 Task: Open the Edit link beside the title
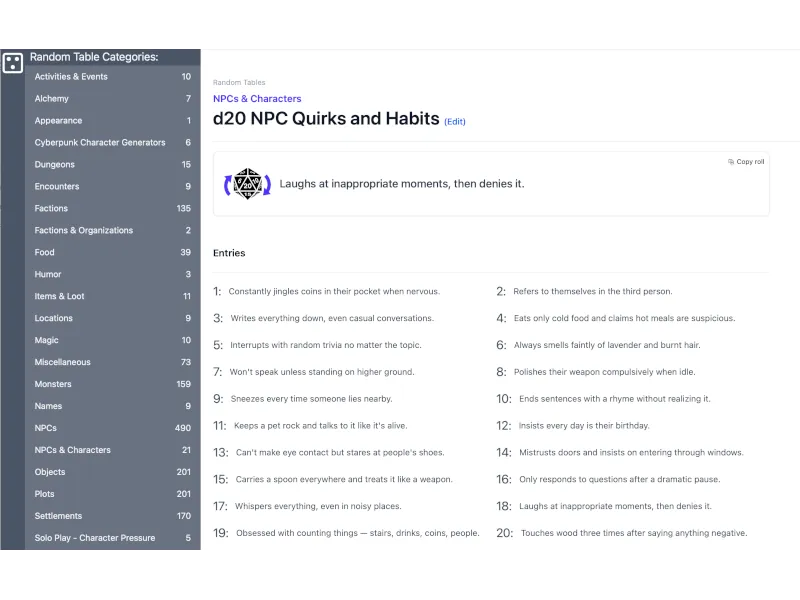tap(455, 122)
